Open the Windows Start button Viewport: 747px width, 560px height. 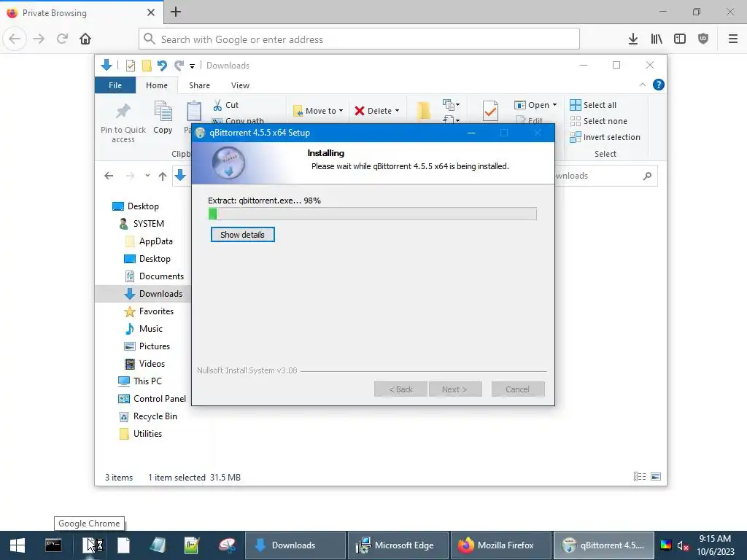pyautogui.click(x=18, y=545)
